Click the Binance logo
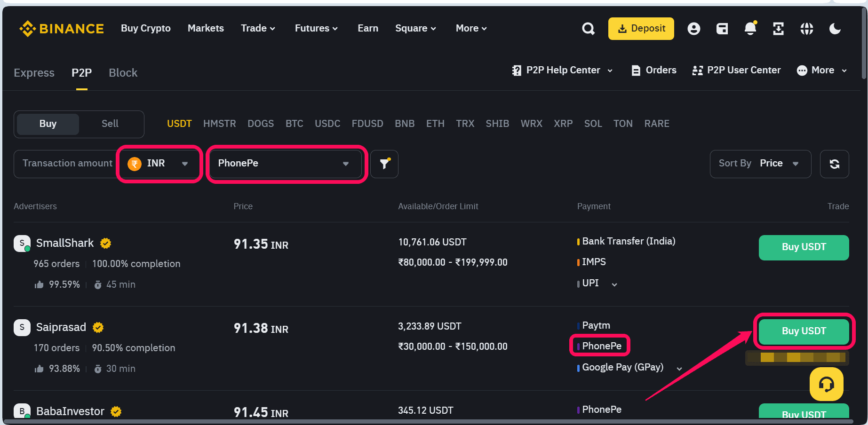This screenshot has height=425, width=868. click(x=62, y=29)
